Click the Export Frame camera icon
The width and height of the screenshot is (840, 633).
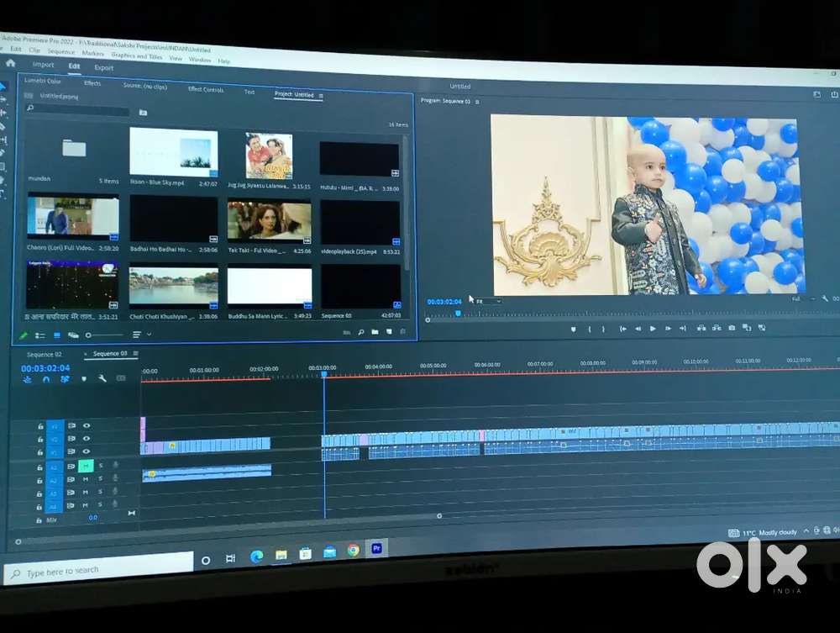[x=732, y=328]
